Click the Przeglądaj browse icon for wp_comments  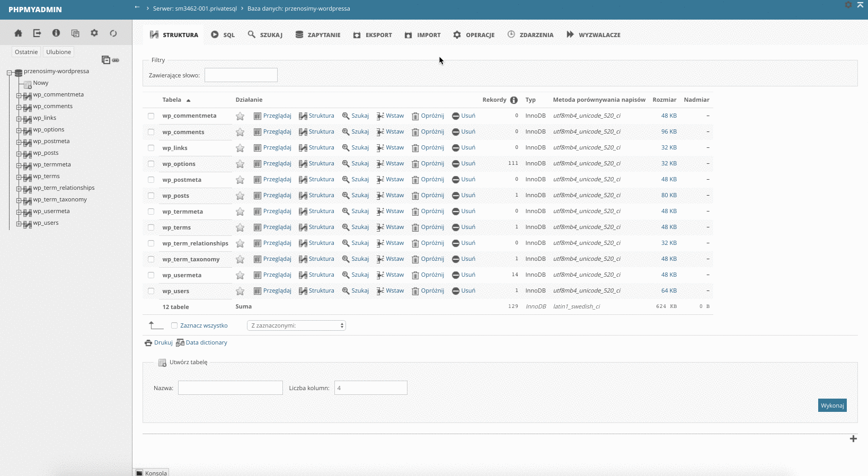point(258,132)
